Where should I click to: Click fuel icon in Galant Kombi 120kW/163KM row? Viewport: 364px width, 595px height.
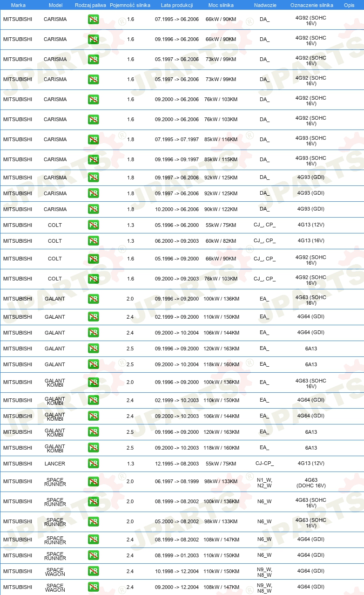pos(93,432)
